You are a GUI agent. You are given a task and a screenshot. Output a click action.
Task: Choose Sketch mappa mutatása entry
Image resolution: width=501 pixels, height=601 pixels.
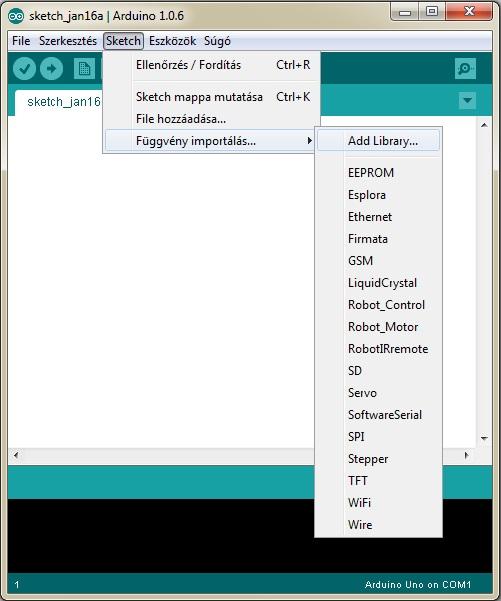coord(212,97)
